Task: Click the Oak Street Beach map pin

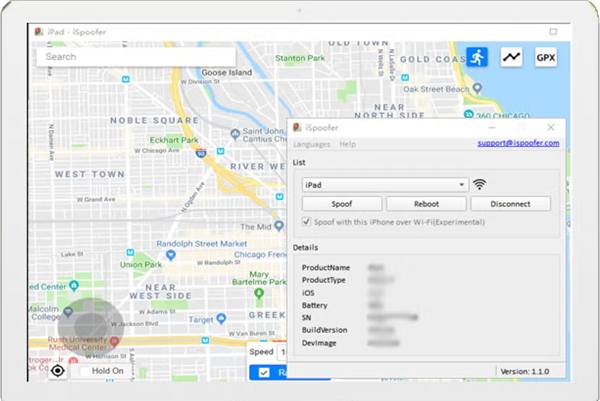Action: pyautogui.click(x=477, y=88)
